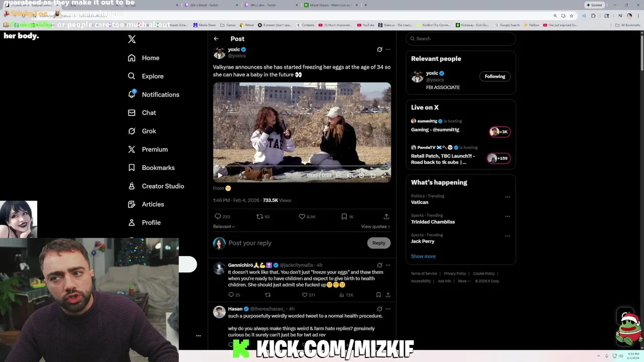Click Show more under What's happening
Image resolution: width=644 pixels, height=362 pixels.
point(423,256)
